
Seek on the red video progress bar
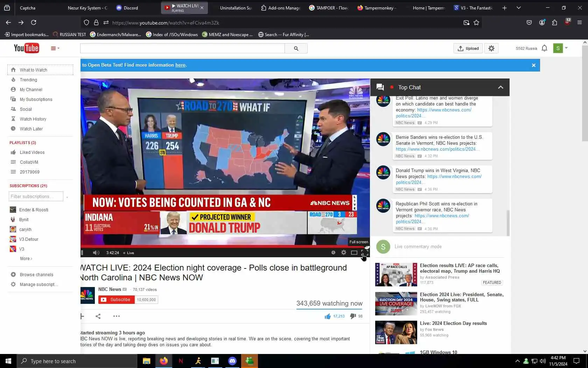point(225,246)
